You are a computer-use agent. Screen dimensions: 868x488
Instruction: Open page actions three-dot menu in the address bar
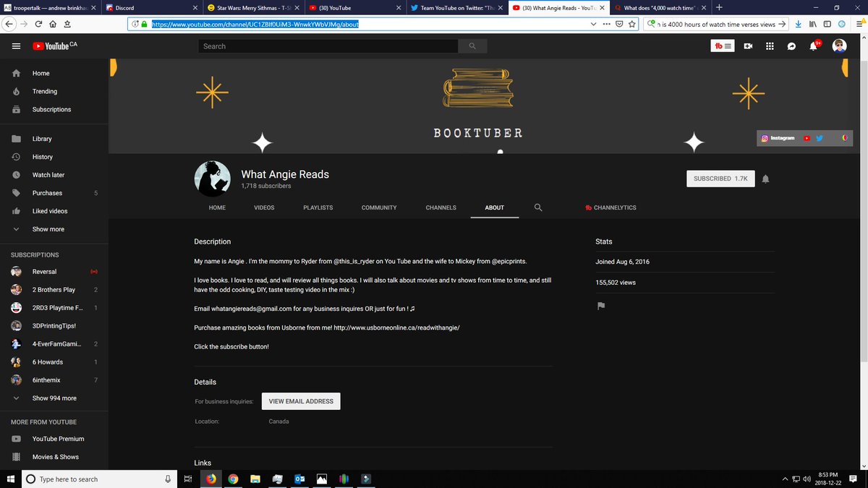[x=606, y=23]
